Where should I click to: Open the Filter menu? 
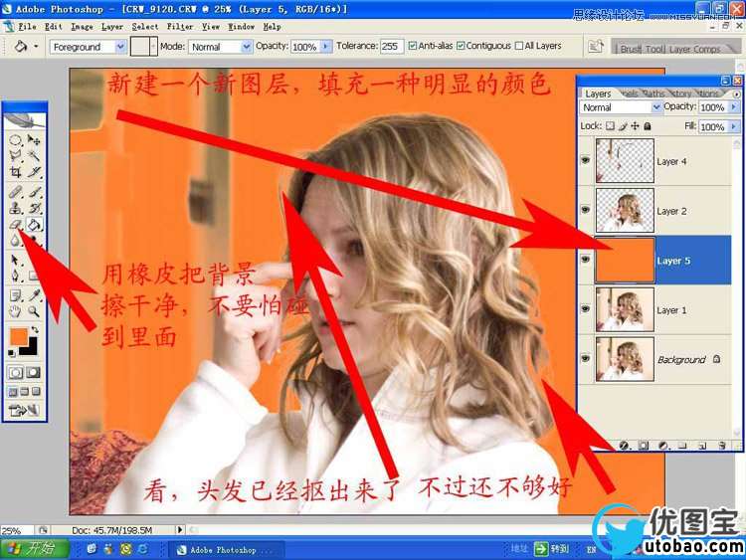coord(180,27)
